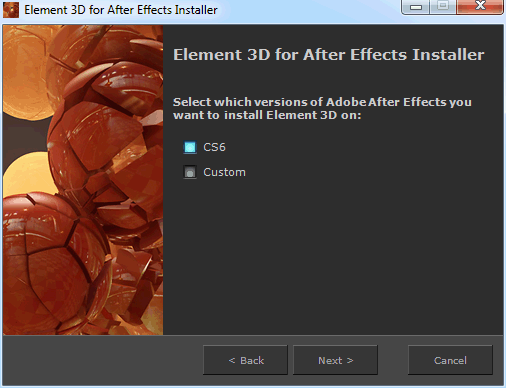The image size is (506, 388).
Task: Go to the next installer step
Action: (335, 360)
